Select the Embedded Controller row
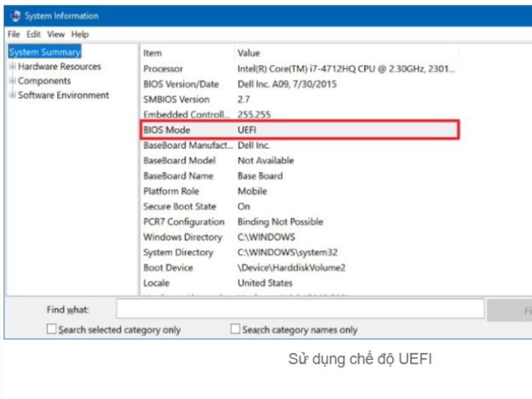 (300, 114)
